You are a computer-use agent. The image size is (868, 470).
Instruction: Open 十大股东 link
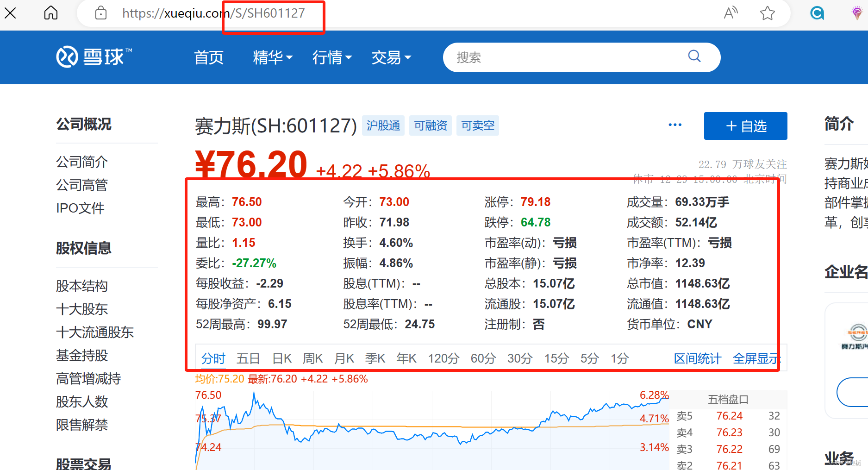point(82,309)
